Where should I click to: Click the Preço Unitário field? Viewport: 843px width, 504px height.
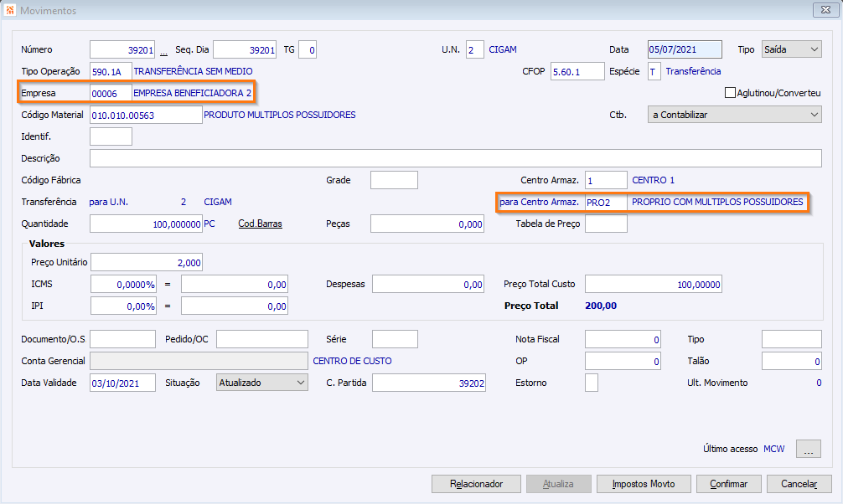147,262
